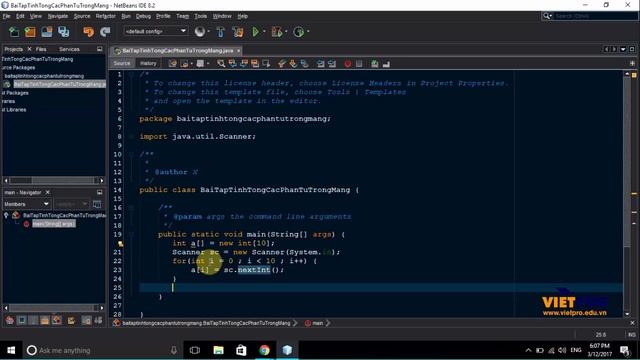Click the Build Project hammer icon

pos(220,32)
